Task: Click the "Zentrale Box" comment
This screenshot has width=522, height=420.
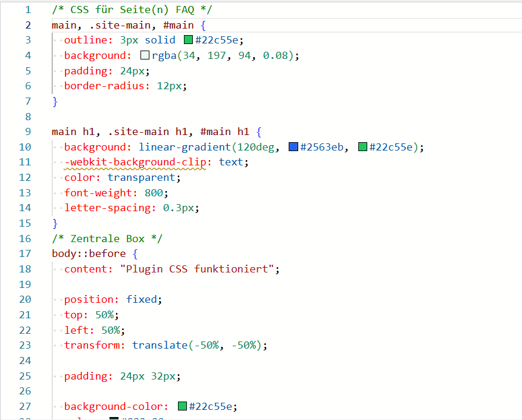Action: 107,239
